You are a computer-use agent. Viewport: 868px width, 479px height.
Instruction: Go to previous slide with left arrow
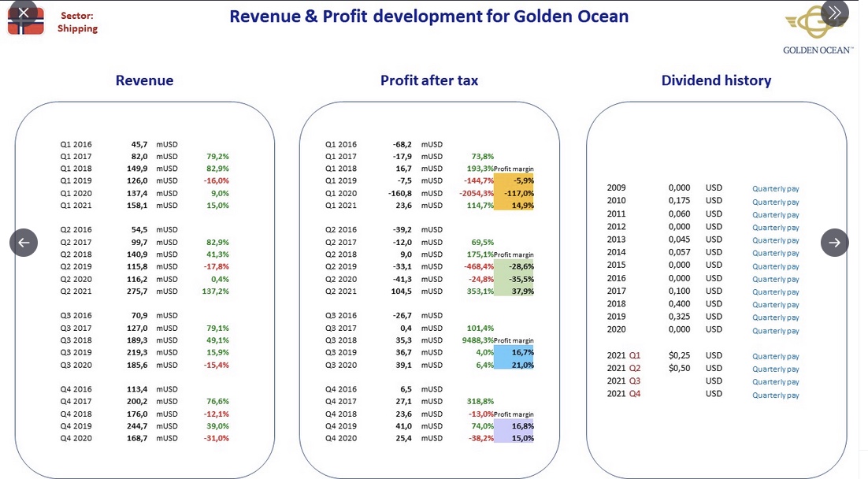(24, 243)
